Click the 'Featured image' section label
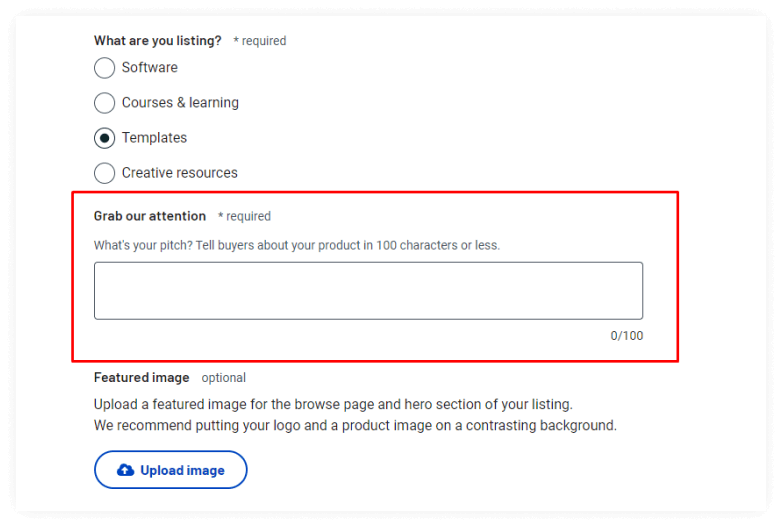 [142, 377]
